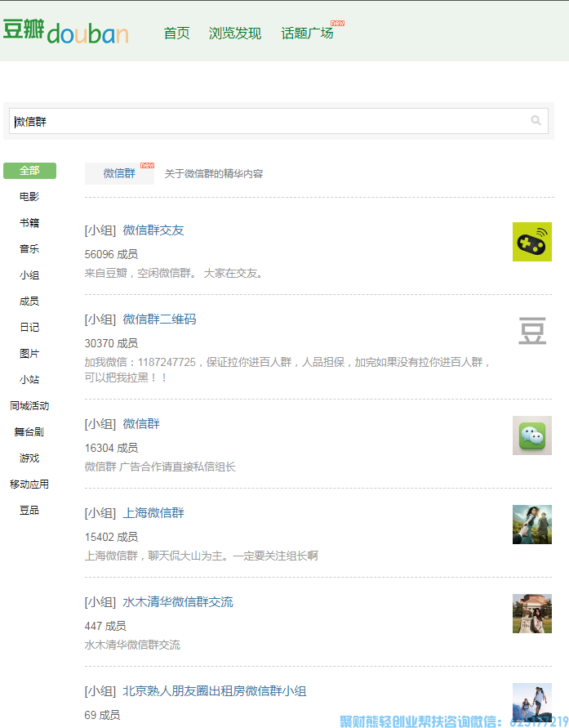Open the game controller group avatar
The image size is (569, 728).
click(532, 241)
